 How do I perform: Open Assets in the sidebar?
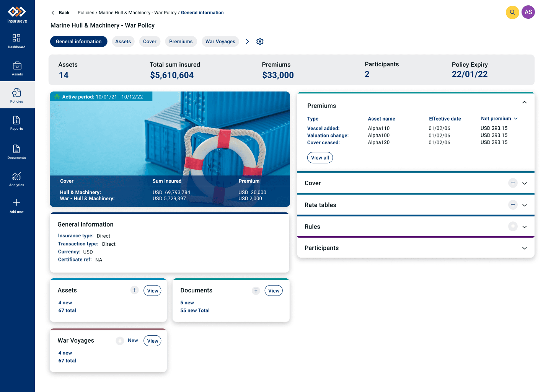(x=17, y=69)
